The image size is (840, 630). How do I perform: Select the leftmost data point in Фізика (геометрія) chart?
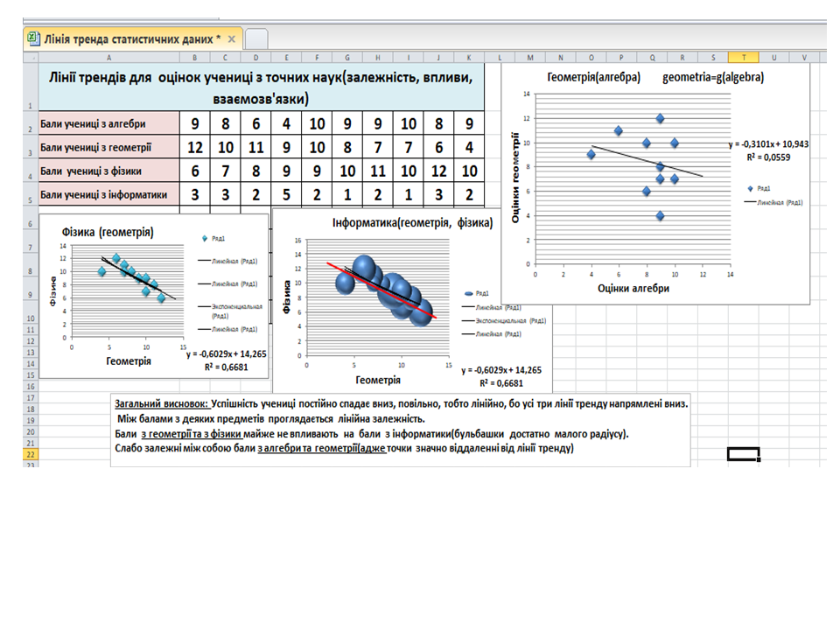pyautogui.click(x=101, y=271)
